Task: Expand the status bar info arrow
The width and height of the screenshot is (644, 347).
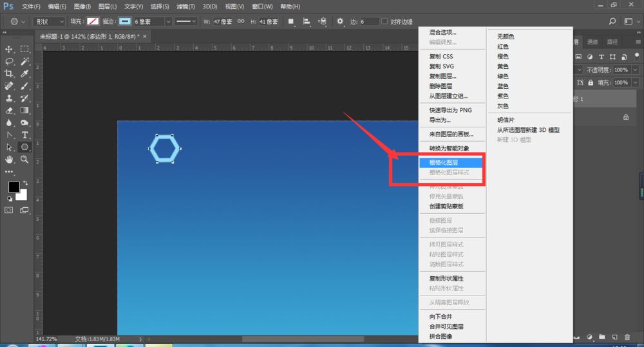Action: tap(140, 339)
